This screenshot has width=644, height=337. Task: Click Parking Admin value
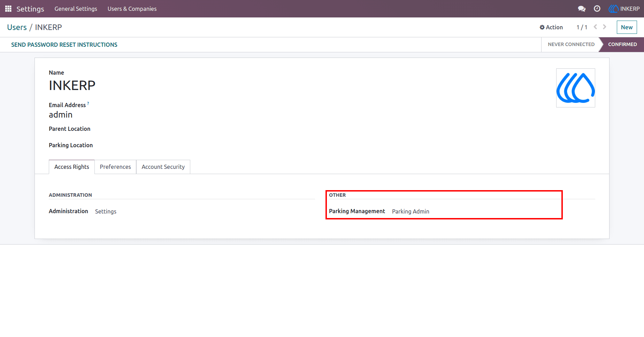[411, 211]
